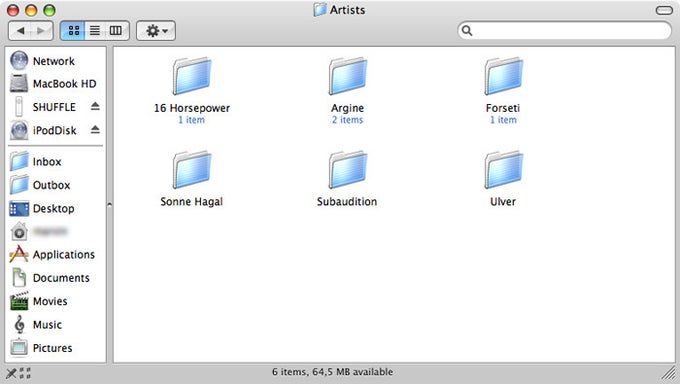Click the SHUFFLE iPod device icon

pyautogui.click(x=19, y=107)
